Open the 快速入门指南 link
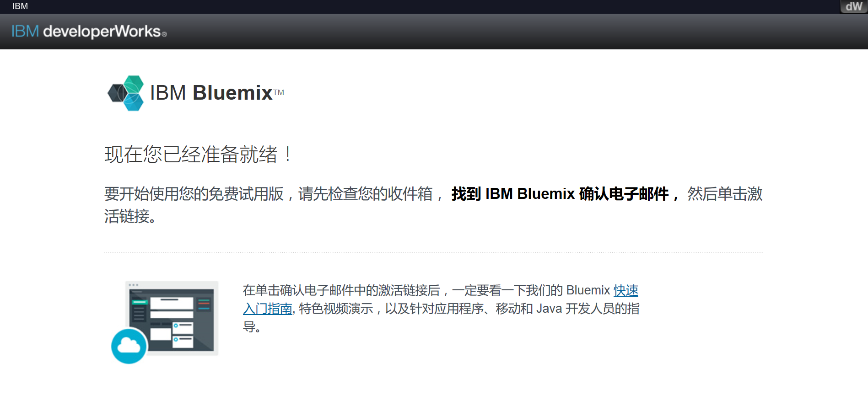Screen dimensions: 868x395 [x=626, y=290]
